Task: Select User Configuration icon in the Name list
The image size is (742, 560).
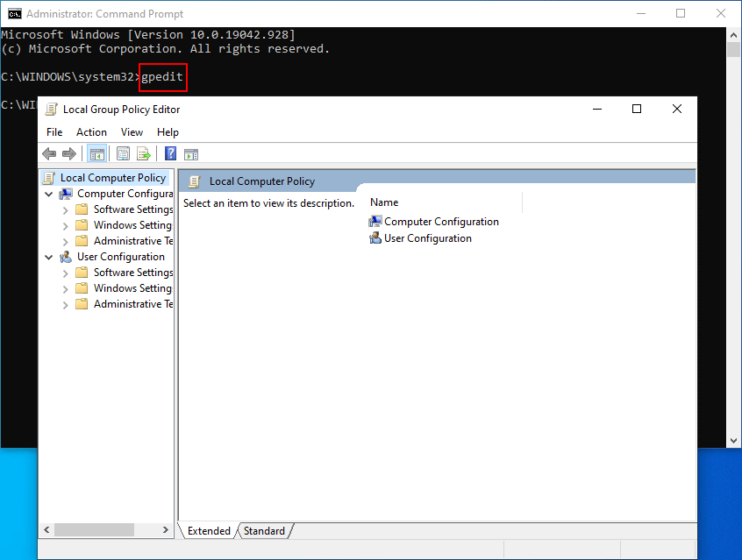Action: pos(375,238)
